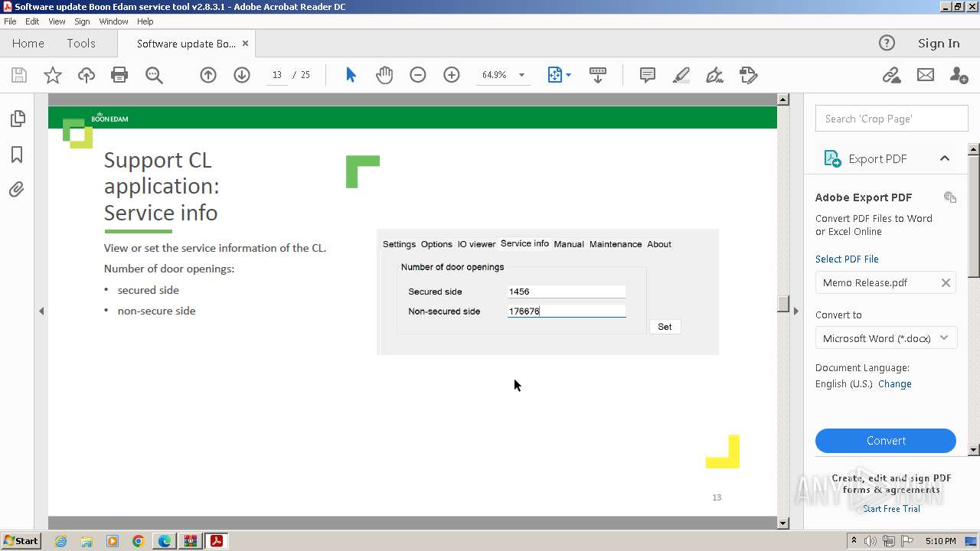Open Chrome from taskbar
This screenshot has height=551, width=980.
click(138, 541)
